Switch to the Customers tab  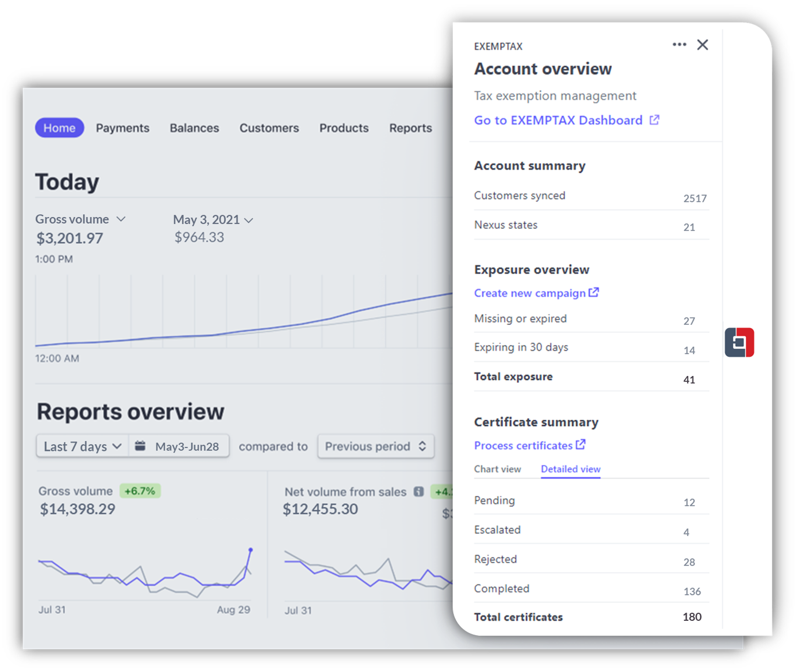click(269, 128)
